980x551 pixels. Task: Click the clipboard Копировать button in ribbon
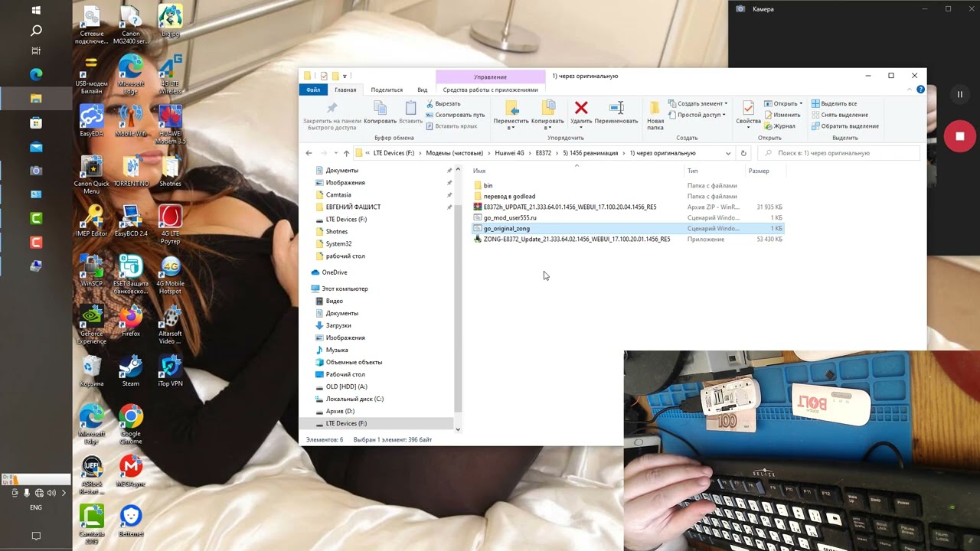pos(380,112)
